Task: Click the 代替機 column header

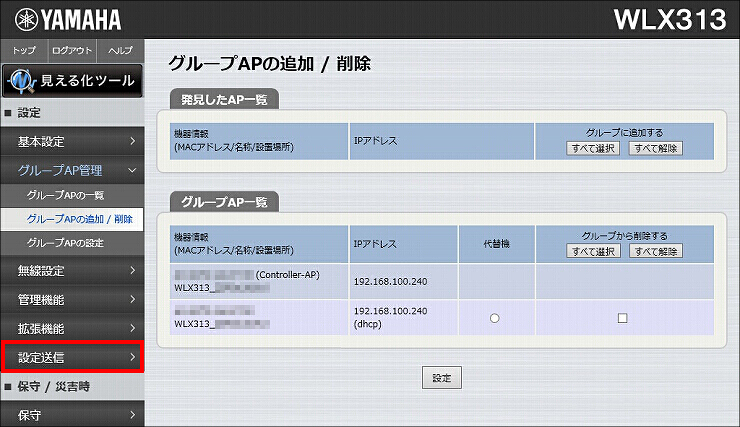Action: click(496, 244)
